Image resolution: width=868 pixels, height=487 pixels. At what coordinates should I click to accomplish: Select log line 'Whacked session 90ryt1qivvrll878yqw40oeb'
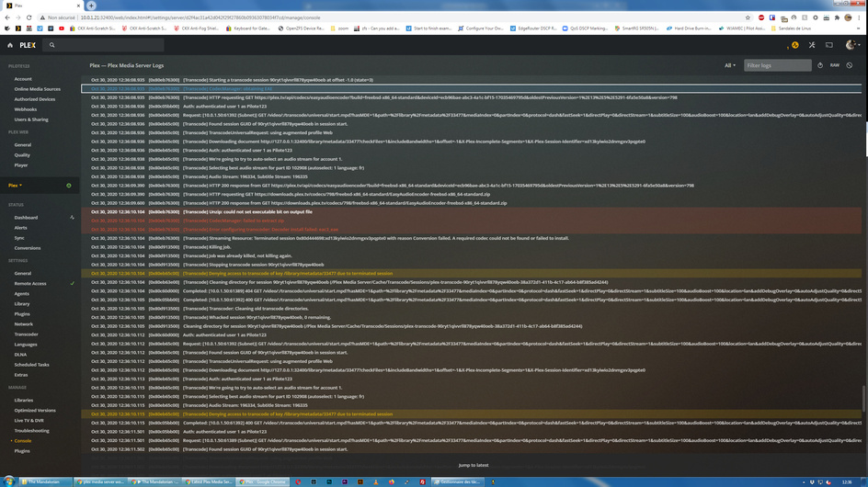point(472,318)
